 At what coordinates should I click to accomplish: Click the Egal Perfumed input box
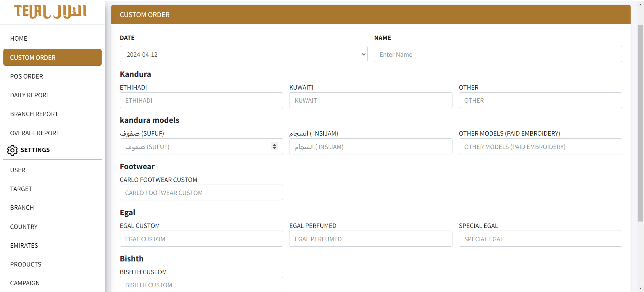pyautogui.click(x=371, y=239)
